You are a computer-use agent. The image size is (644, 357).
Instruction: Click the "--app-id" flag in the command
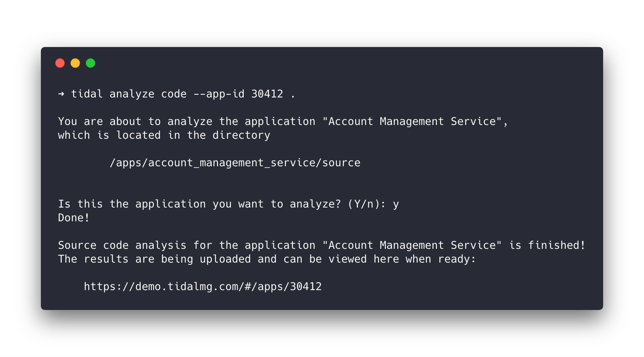pos(219,94)
